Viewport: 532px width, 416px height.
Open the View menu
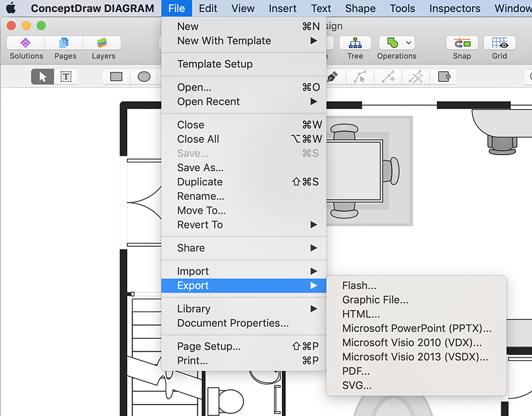click(243, 8)
